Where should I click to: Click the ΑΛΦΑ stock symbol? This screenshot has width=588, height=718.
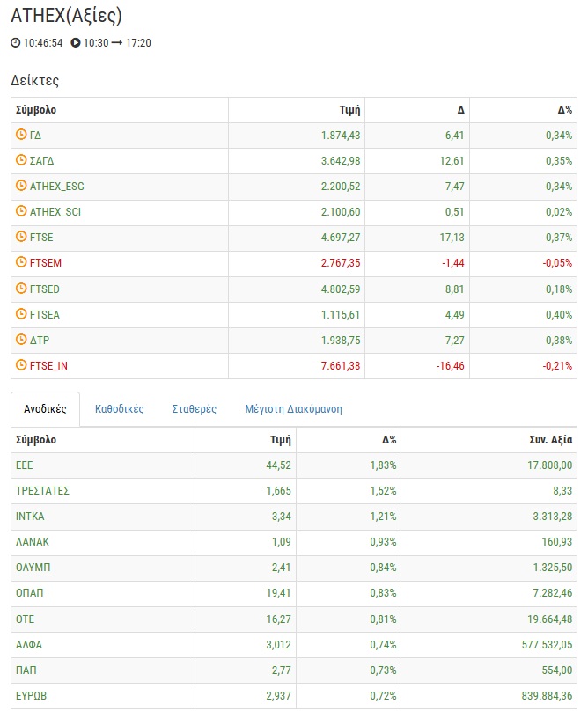click(29, 645)
